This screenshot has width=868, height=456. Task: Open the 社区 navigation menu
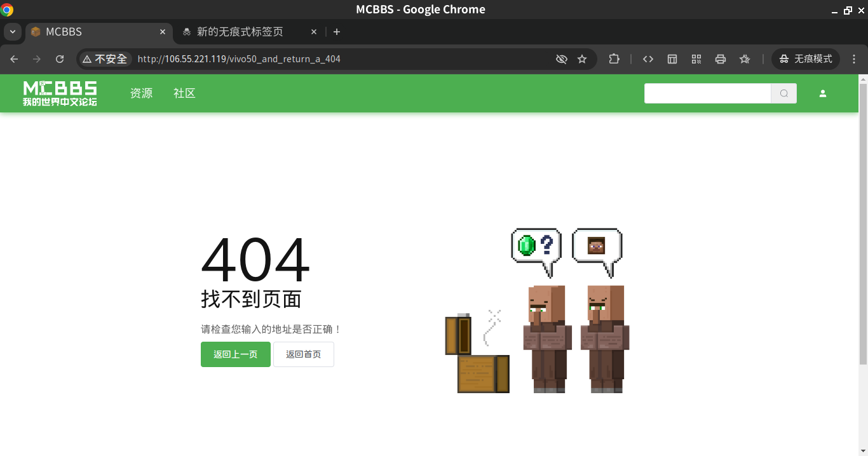[x=184, y=93]
